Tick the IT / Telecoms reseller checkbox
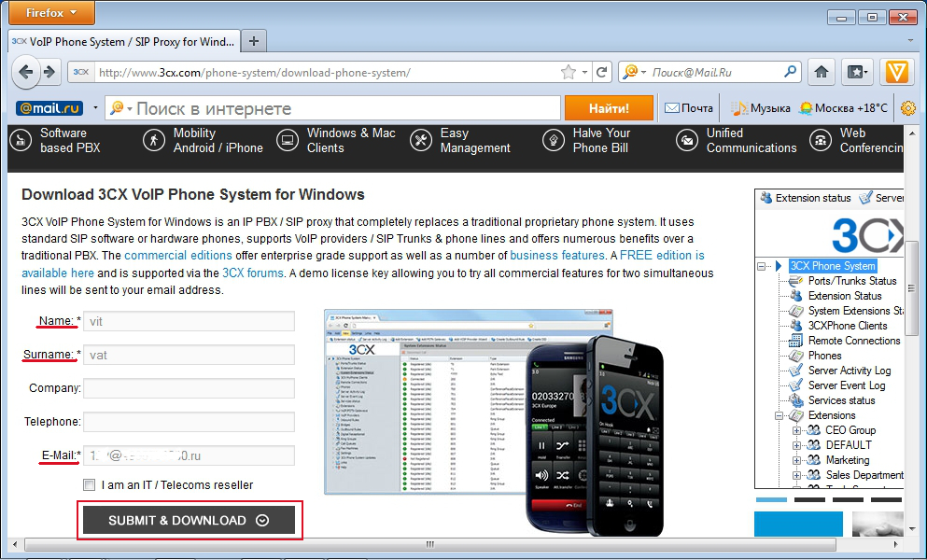The height and width of the screenshot is (560, 927). [x=90, y=485]
